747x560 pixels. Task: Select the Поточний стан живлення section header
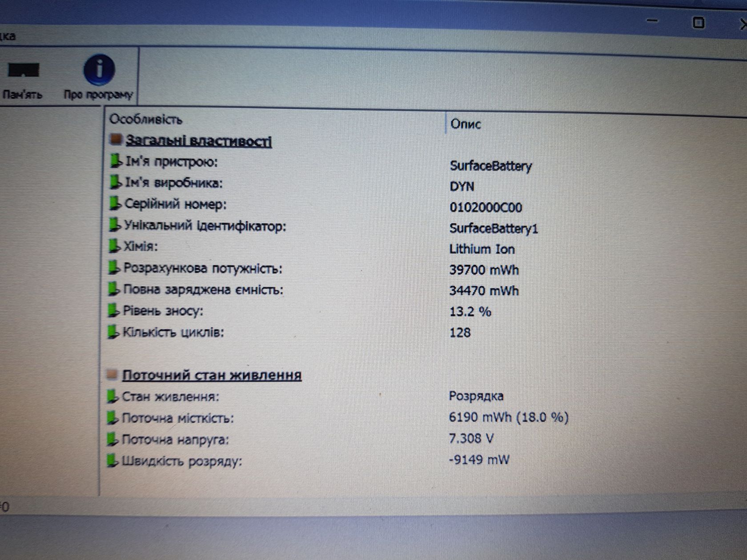[x=212, y=375]
